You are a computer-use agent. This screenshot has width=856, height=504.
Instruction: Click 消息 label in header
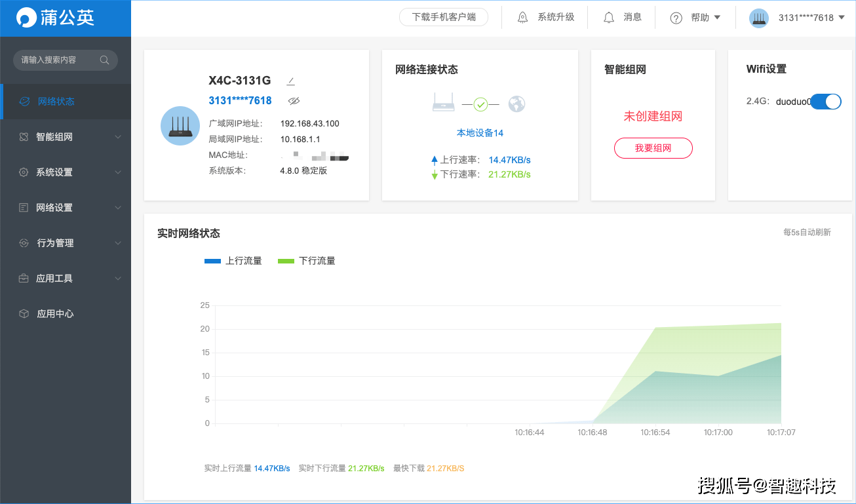(x=632, y=18)
